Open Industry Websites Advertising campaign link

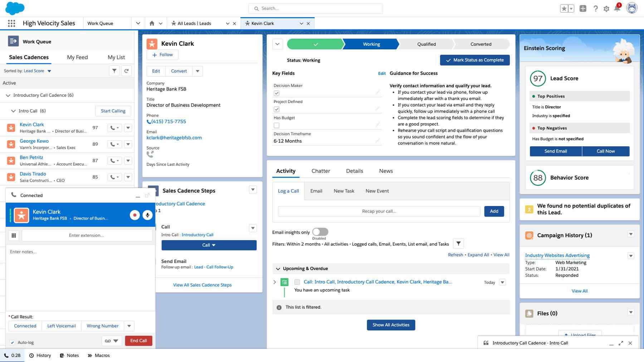tap(557, 255)
